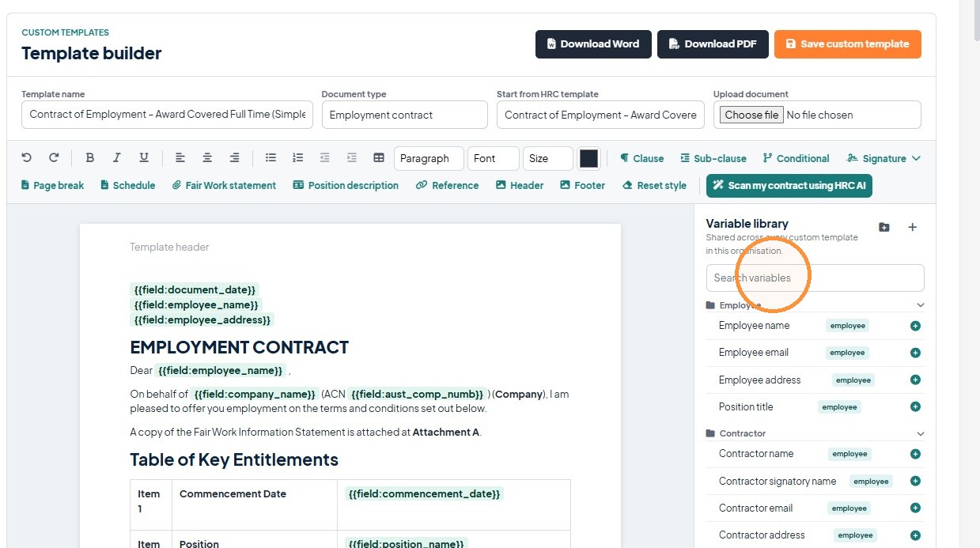Toggle italic formatting
Screen dimensions: 980x548
point(117,158)
